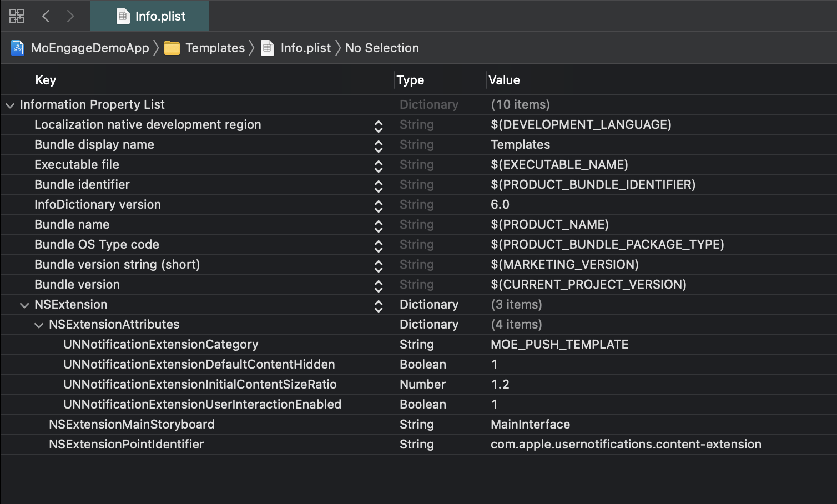The height and width of the screenshot is (504, 837).
Task: Click the MOE_PUSH_TEMPLATE value field
Action: click(x=559, y=345)
